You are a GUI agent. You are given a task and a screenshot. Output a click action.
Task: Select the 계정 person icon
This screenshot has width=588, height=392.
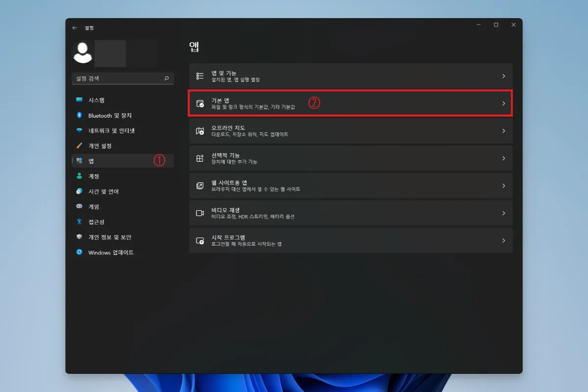pyautogui.click(x=80, y=176)
